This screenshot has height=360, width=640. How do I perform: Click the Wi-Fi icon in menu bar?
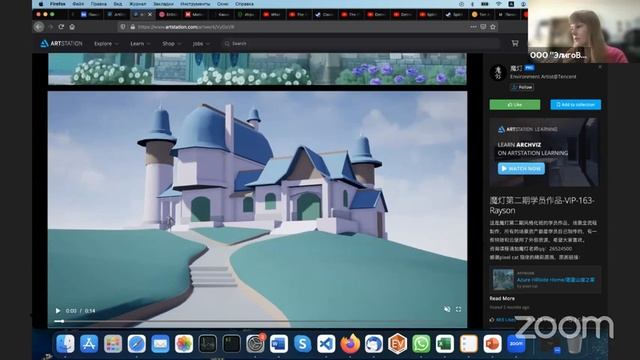(498, 4)
